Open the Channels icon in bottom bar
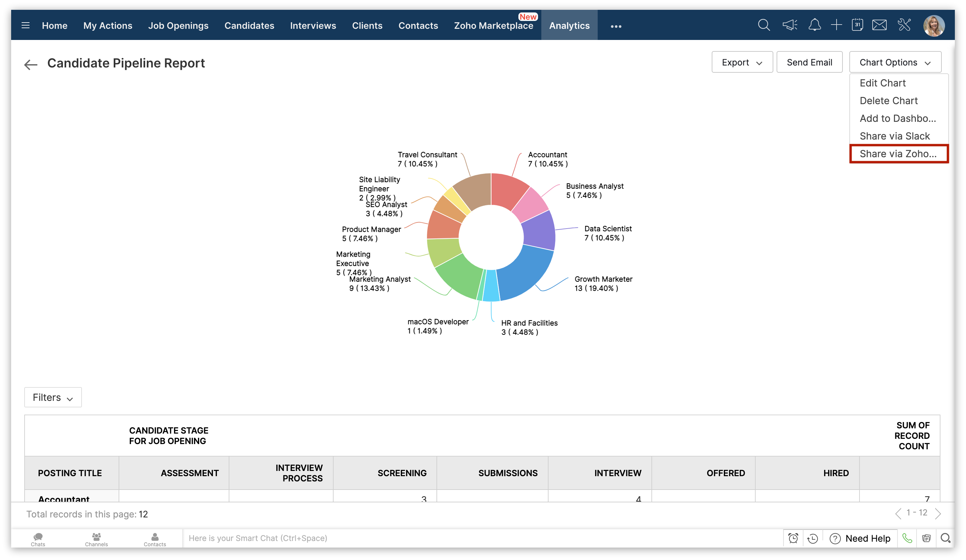The height and width of the screenshot is (560, 966). tap(96, 539)
